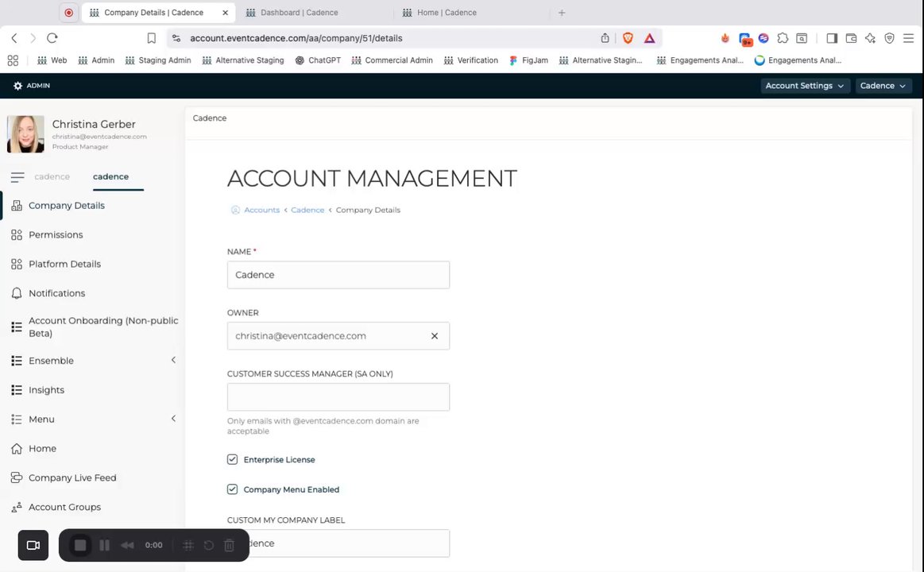Open the bookmarks apps grid icon
The width and height of the screenshot is (924, 572).
[13, 60]
